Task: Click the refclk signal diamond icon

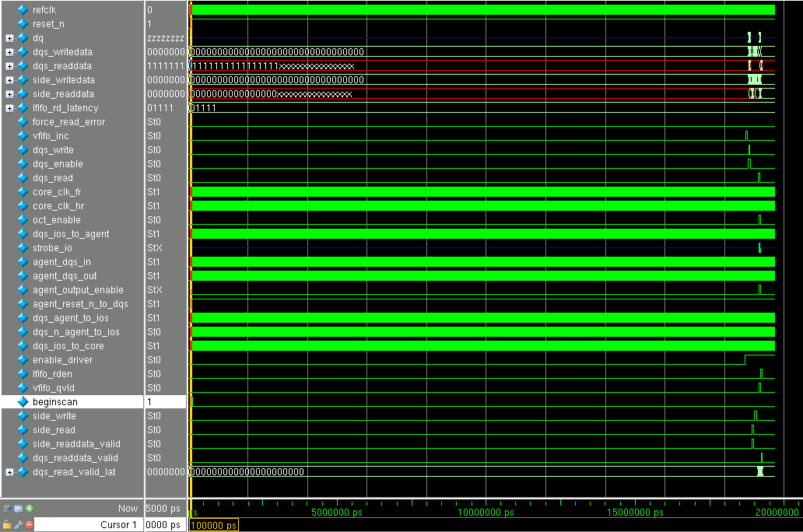Action: (23, 10)
